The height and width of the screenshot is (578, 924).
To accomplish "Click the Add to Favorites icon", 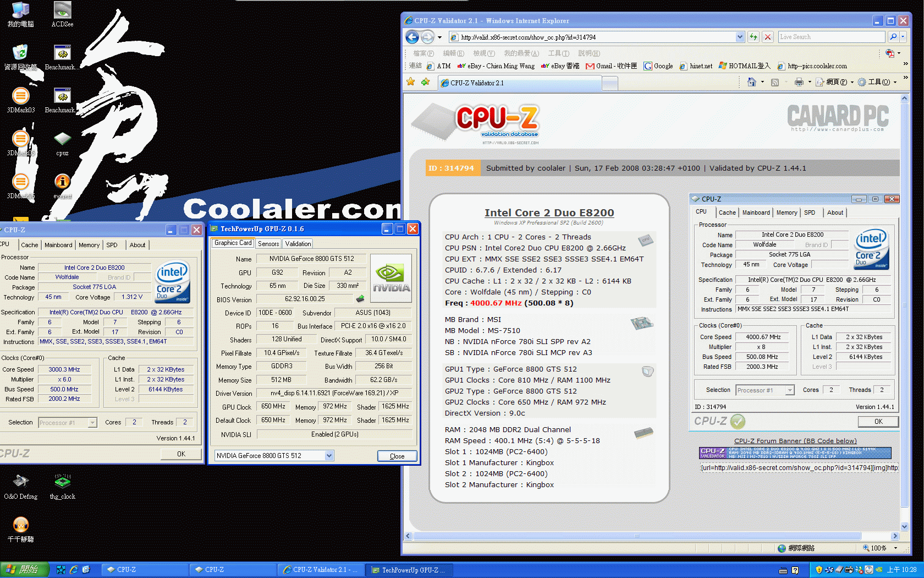I will pos(425,82).
